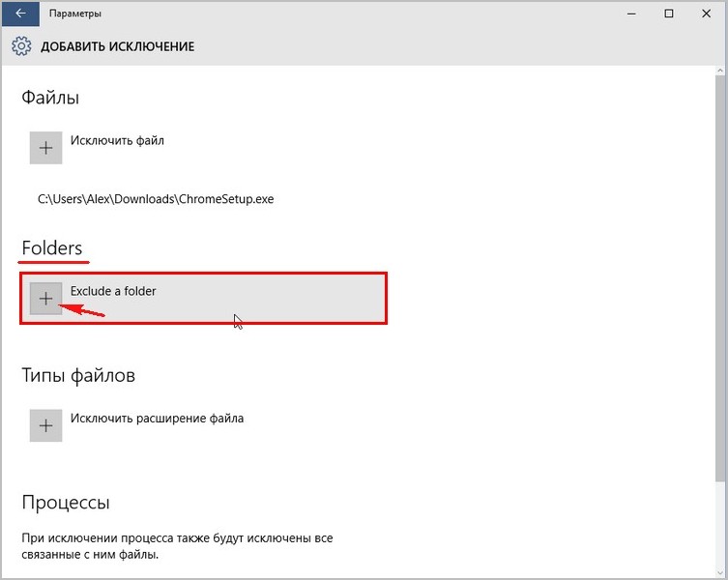Click the scrollbar down arrow
Viewport: 728px width, 580px height.
pos(719,572)
